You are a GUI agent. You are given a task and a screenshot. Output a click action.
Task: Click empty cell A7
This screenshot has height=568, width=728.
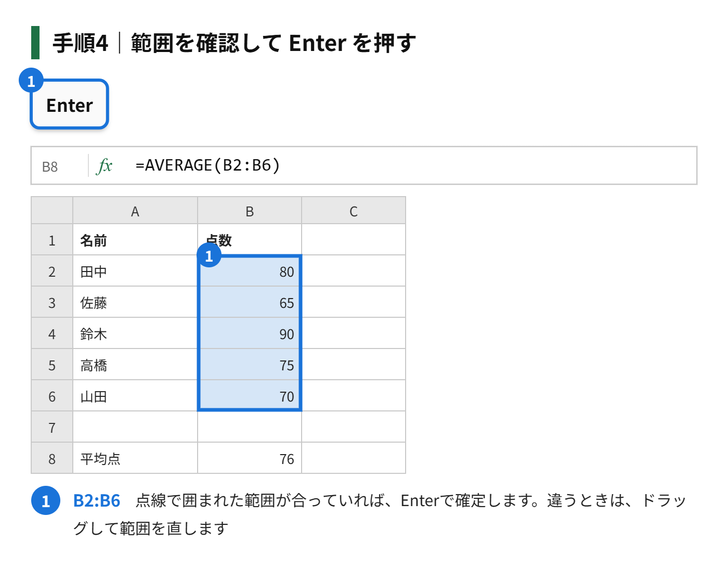coord(135,427)
